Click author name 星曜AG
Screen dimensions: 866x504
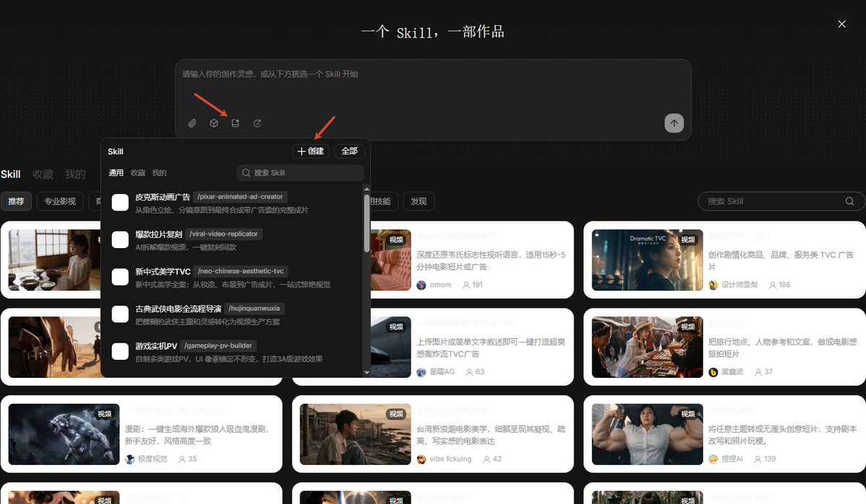pos(442,372)
